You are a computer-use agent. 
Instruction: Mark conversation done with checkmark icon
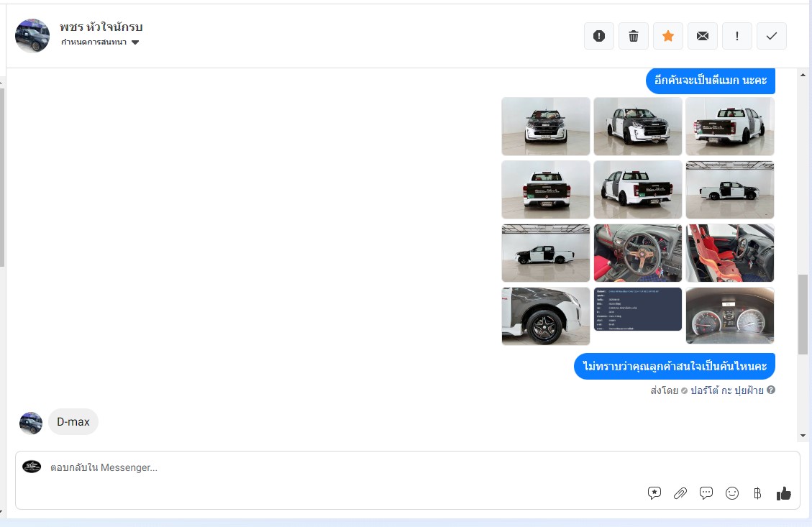(x=772, y=36)
